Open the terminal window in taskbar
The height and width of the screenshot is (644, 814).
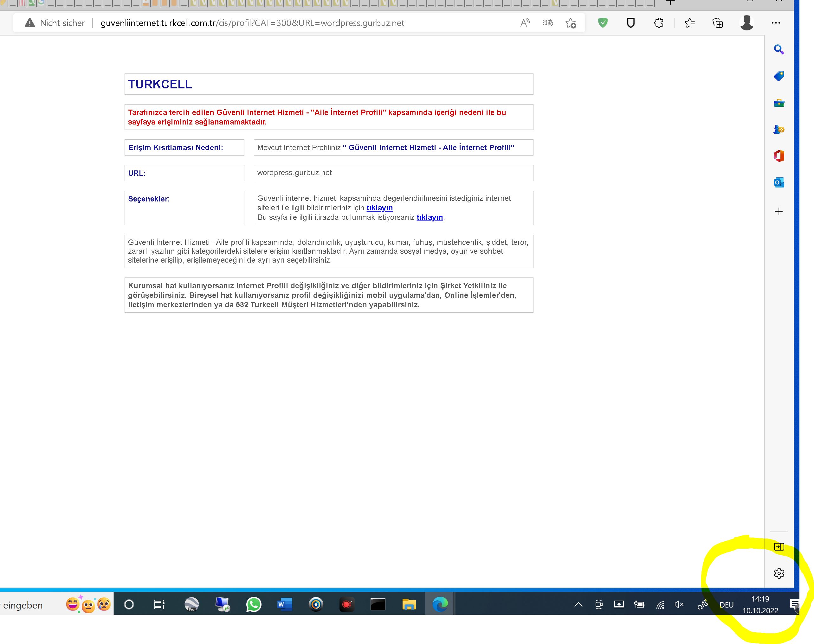[378, 605]
